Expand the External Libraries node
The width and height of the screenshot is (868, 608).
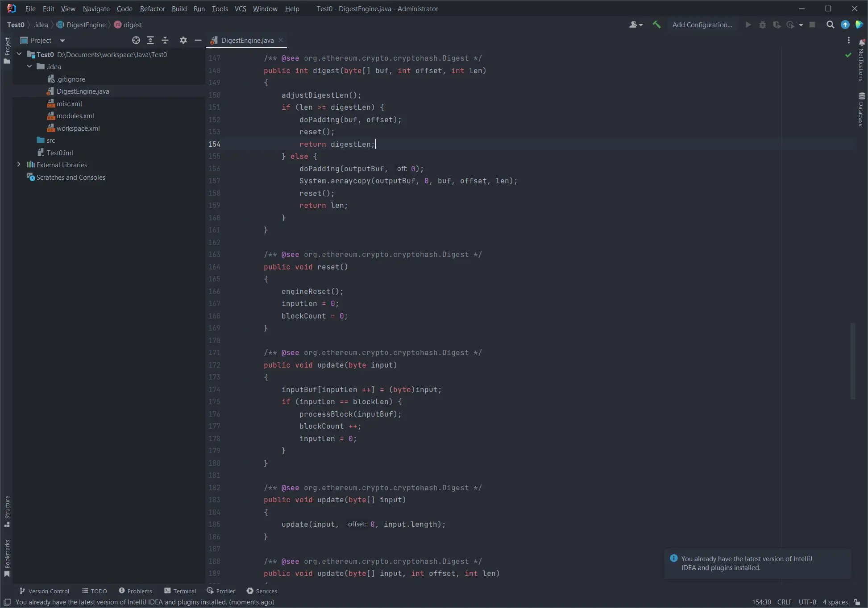click(19, 165)
